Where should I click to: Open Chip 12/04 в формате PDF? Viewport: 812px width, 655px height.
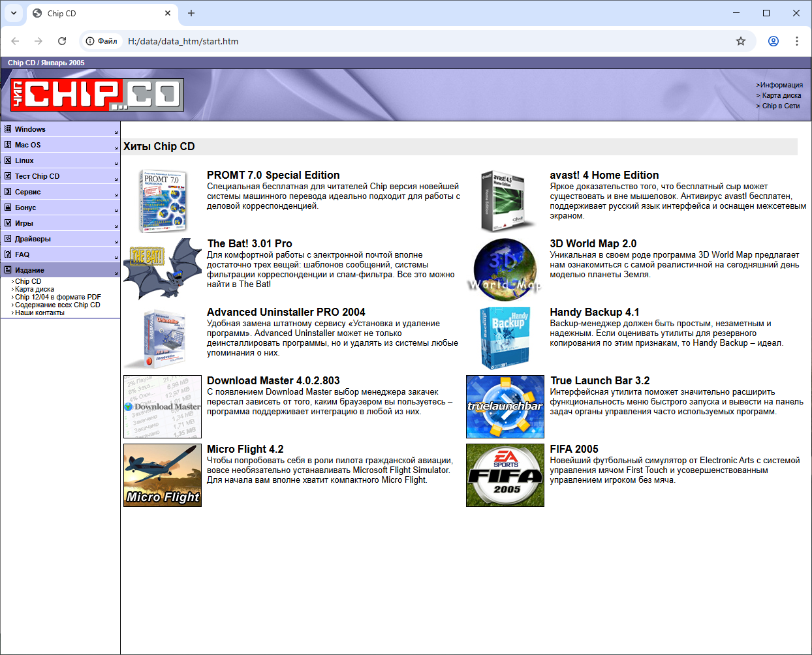(x=58, y=297)
